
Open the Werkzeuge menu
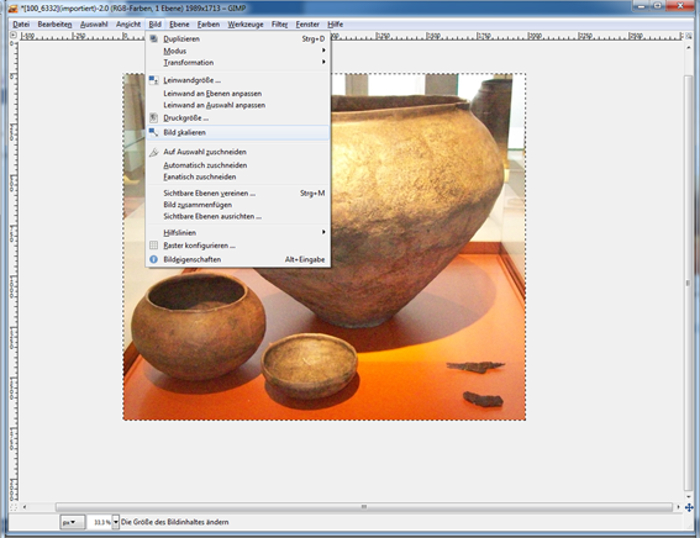[x=245, y=23]
